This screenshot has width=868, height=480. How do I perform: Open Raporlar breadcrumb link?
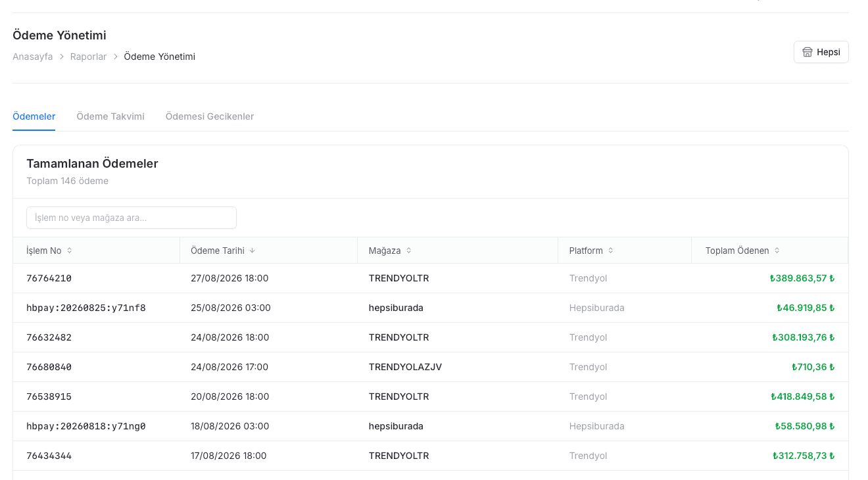pos(88,57)
